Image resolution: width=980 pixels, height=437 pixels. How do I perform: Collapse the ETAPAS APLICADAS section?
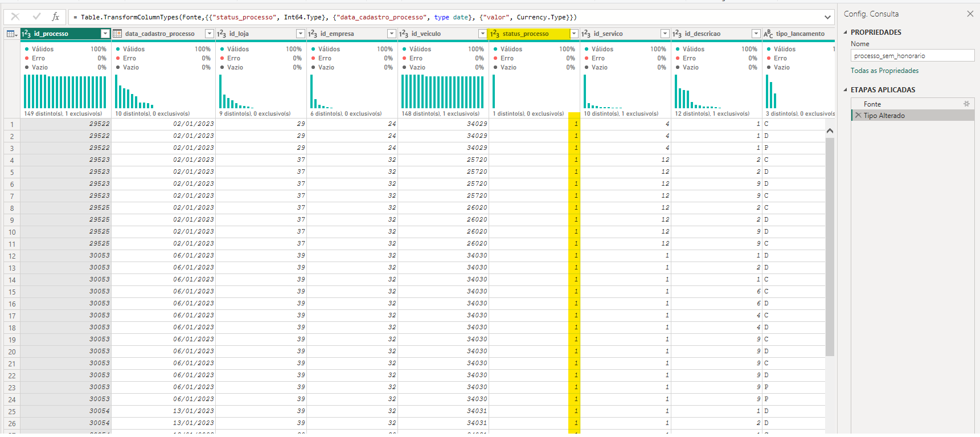(x=845, y=90)
